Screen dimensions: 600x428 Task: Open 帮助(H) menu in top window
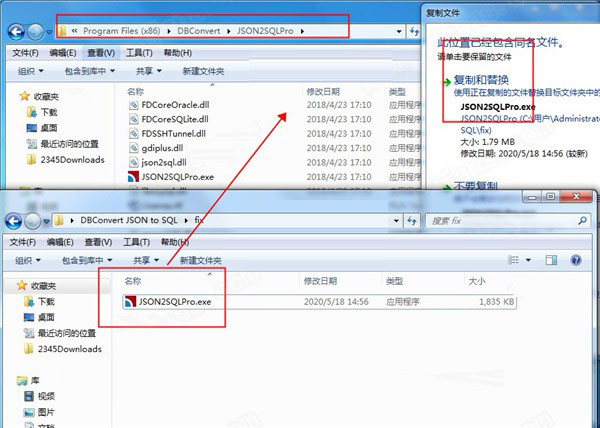178,53
